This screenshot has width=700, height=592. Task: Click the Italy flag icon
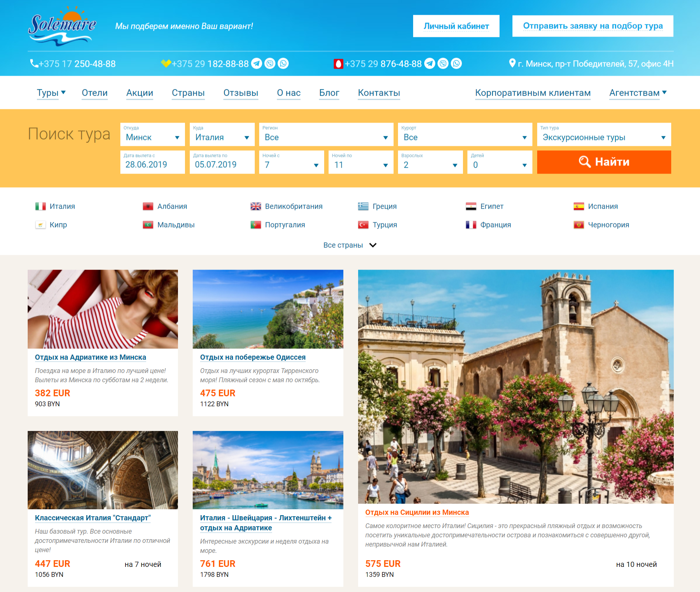(x=40, y=206)
